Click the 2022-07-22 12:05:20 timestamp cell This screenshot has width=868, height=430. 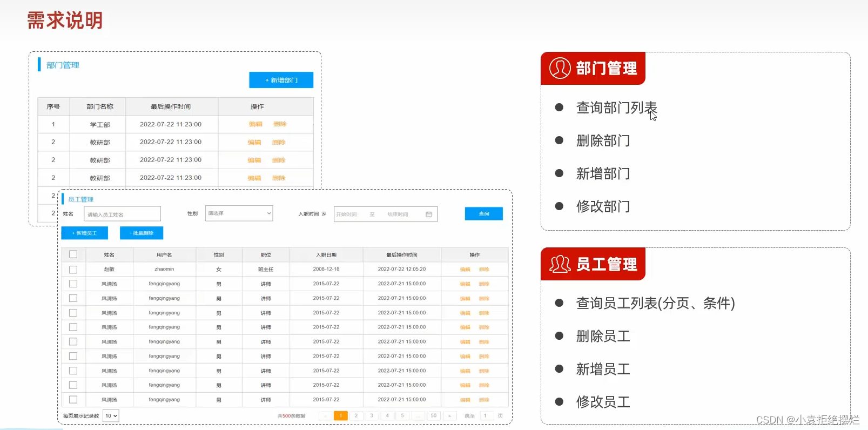pyautogui.click(x=402, y=269)
